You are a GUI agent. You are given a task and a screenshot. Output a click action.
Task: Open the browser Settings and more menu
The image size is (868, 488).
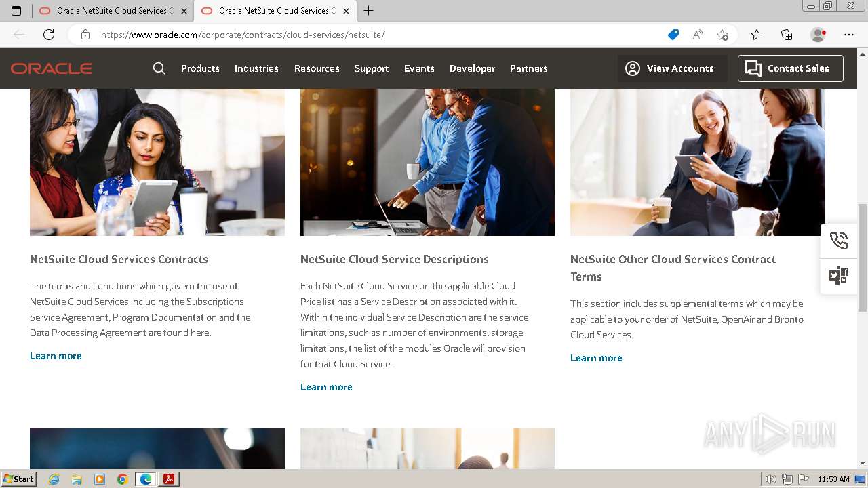click(849, 35)
